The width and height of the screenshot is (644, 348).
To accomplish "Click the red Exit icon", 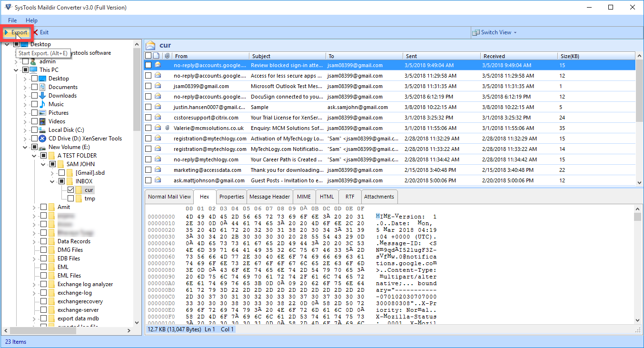I will click(x=35, y=32).
